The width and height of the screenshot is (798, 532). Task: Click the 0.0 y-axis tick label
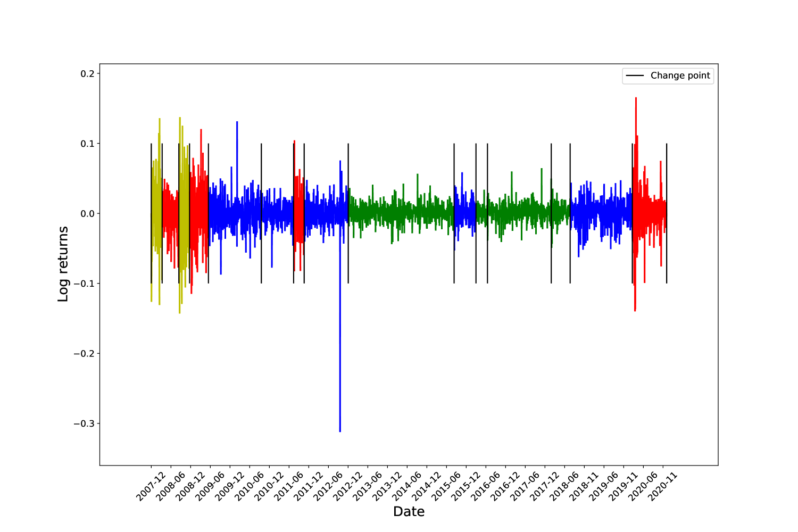coord(87,214)
